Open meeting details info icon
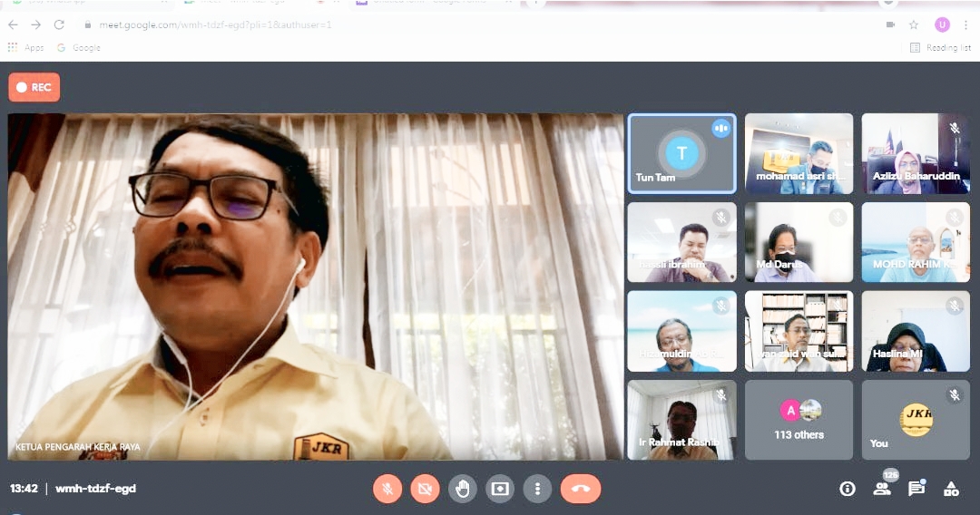Image resolution: width=980 pixels, height=515 pixels. pos(848,489)
